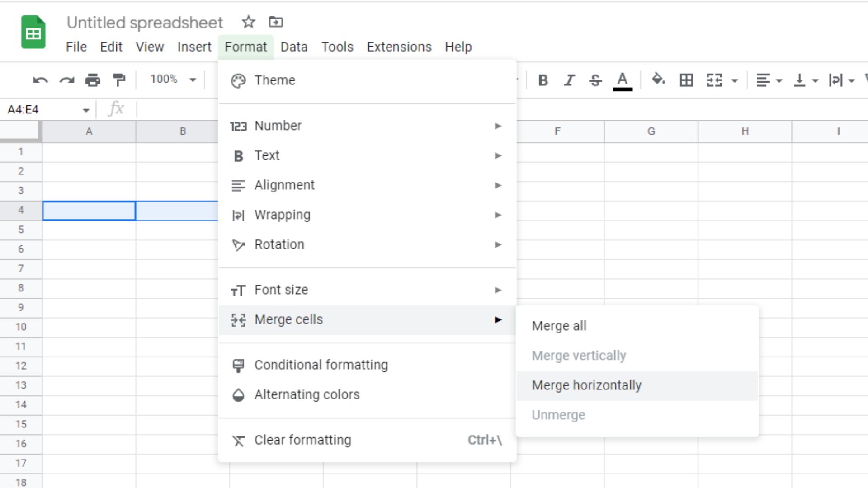The height and width of the screenshot is (488, 868).
Task: Toggle the Alternating colors option
Action: click(x=307, y=394)
